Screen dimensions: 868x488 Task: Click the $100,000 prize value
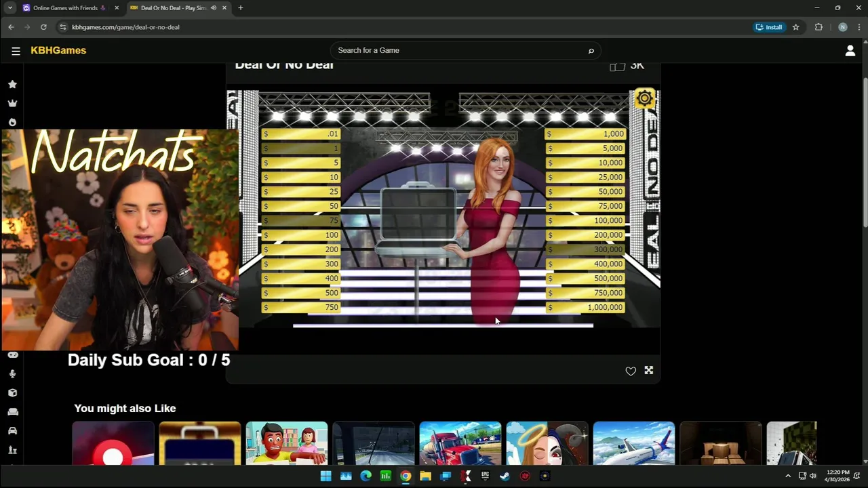585,220
